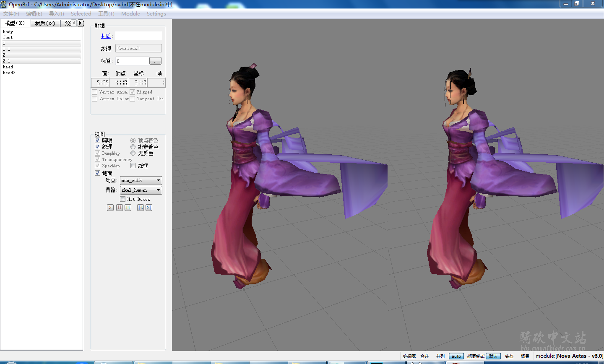Select mesh '1' in the list
The height and width of the screenshot is (364, 604).
tap(41, 43)
